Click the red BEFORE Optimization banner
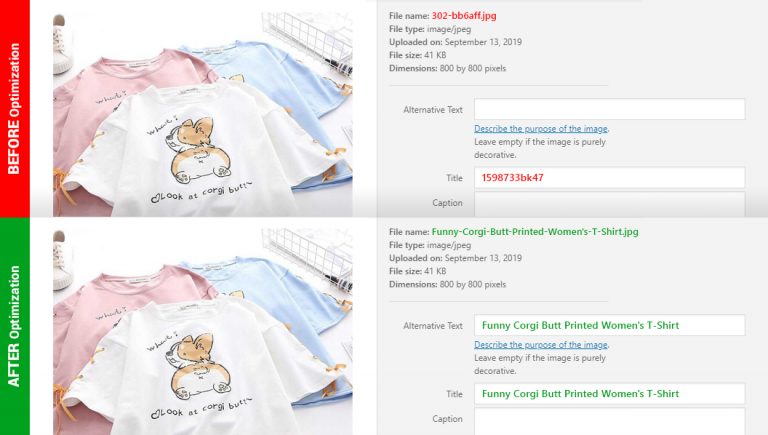This screenshot has height=435, width=768. coord(14,108)
